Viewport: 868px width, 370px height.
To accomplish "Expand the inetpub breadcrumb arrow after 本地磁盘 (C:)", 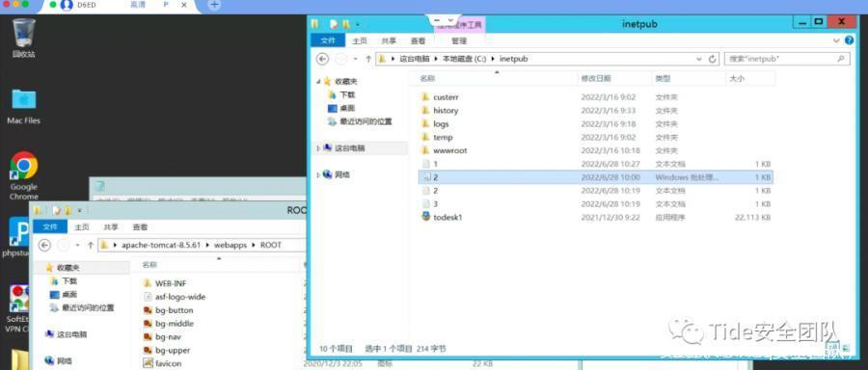I will tap(494, 59).
